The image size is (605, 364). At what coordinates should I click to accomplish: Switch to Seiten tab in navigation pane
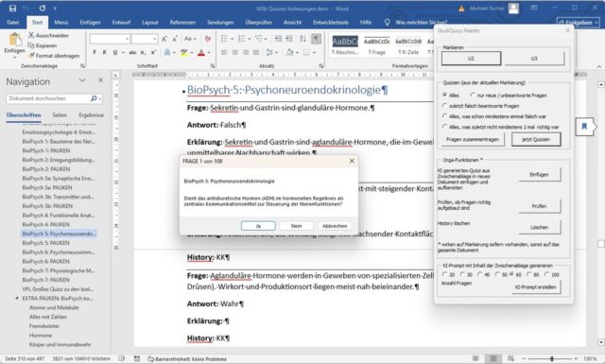pos(60,115)
